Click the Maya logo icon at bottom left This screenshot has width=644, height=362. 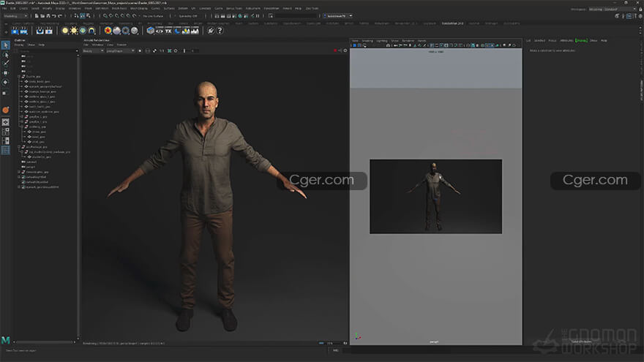point(6,342)
